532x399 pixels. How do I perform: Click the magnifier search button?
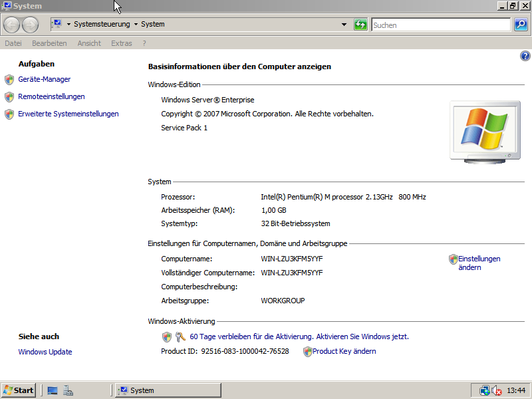click(521, 25)
